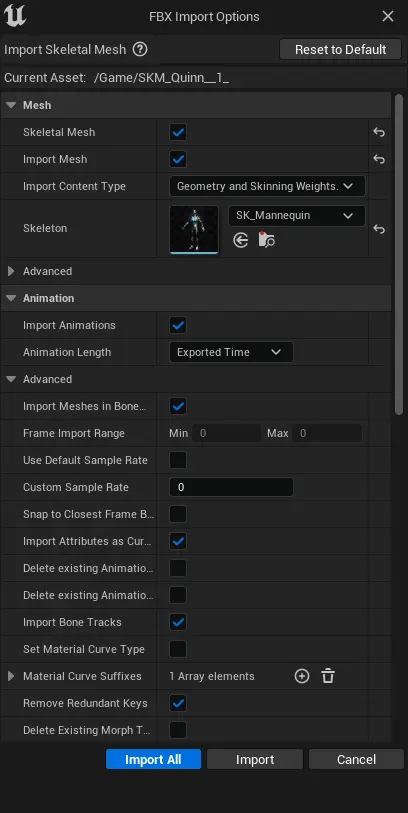The width and height of the screenshot is (408, 813).
Task: Check second Delete existing Animation checkbox
Action: pyautogui.click(x=178, y=595)
